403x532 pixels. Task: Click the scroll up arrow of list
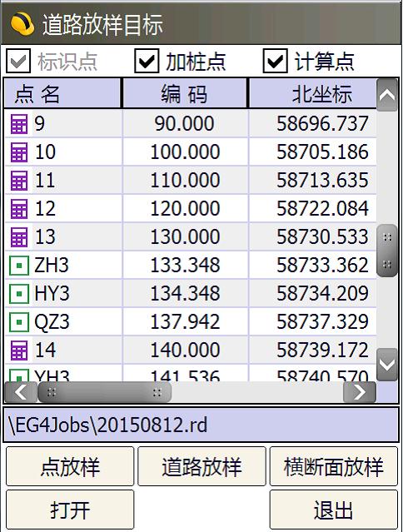click(x=387, y=96)
